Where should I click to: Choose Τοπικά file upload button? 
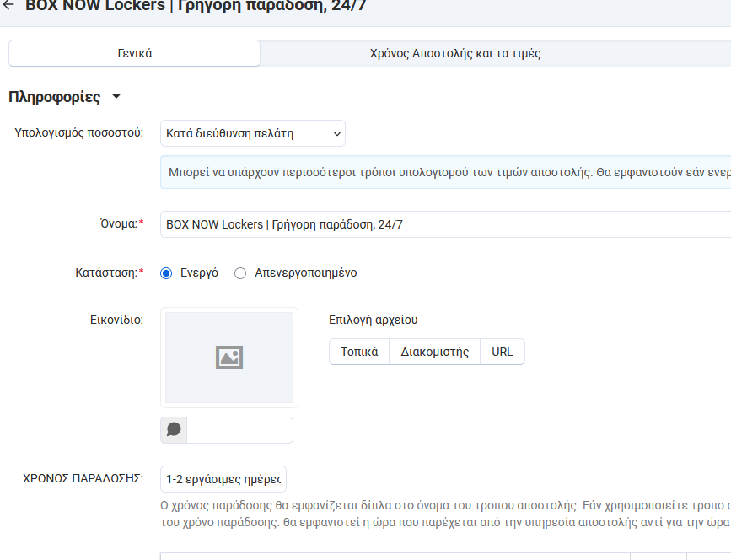(359, 352)
